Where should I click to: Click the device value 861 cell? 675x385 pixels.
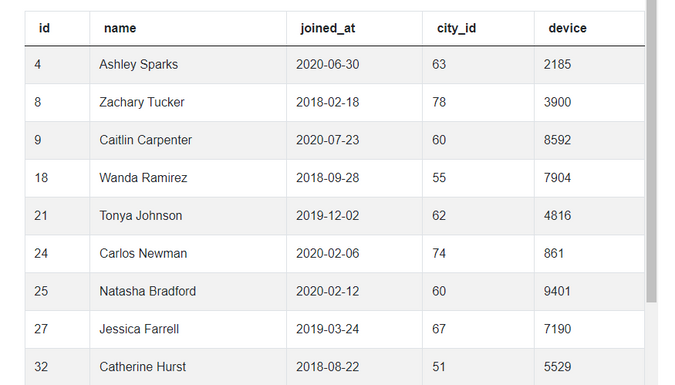[x=589, y=254]
